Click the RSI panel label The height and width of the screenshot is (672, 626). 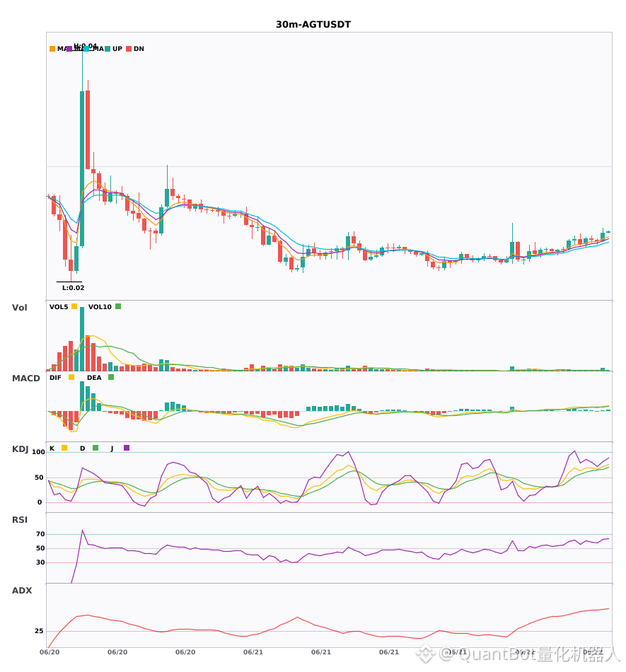coord(20,520)
